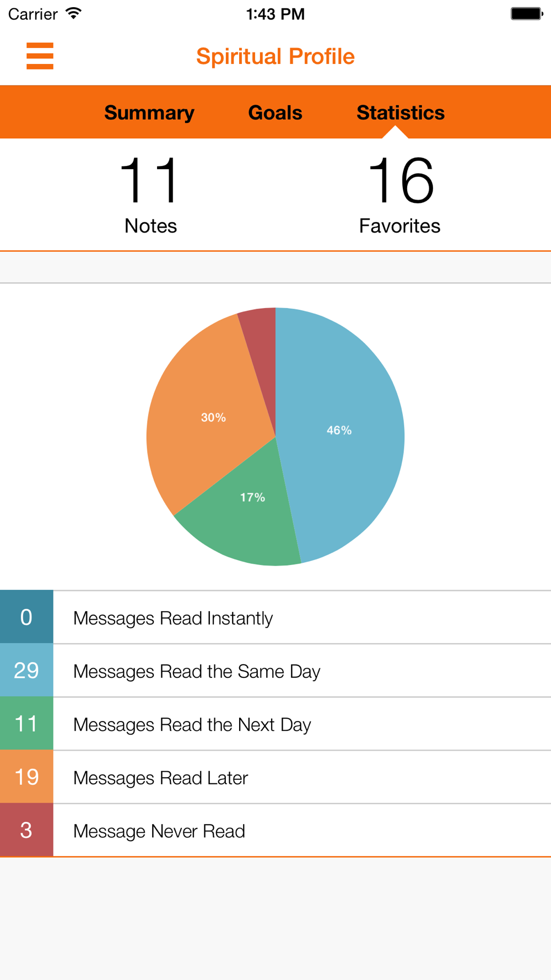Select the dark teal 0 count swatch
Image resolution: width=551 pixels, height=980 pixels.
[26, 617]
